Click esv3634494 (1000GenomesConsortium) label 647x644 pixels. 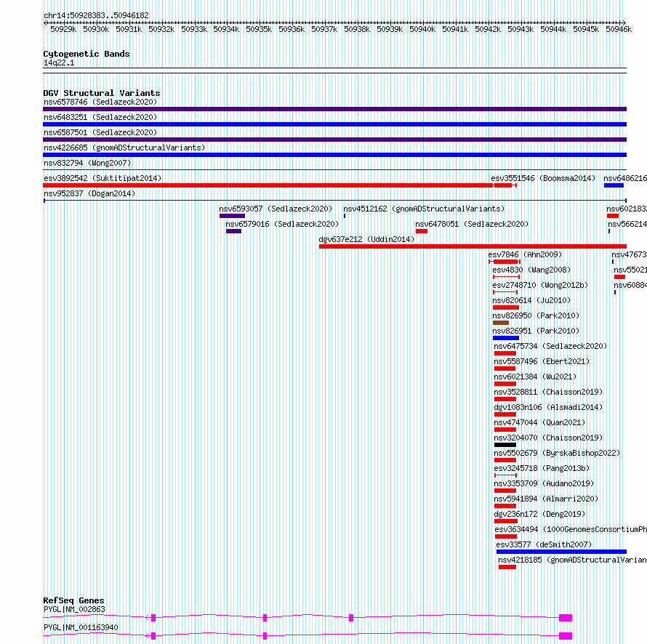[571, 529]
